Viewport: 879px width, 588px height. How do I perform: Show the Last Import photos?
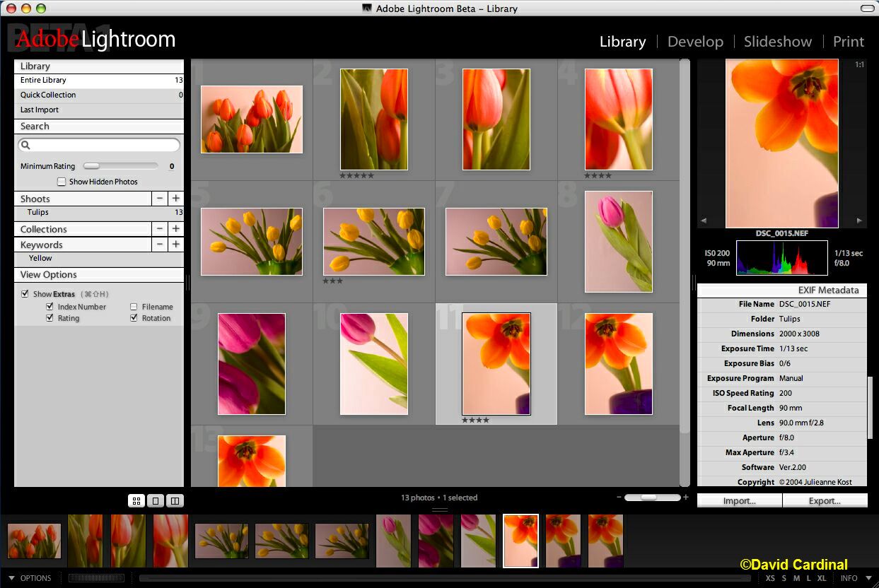tap(99, 110)
